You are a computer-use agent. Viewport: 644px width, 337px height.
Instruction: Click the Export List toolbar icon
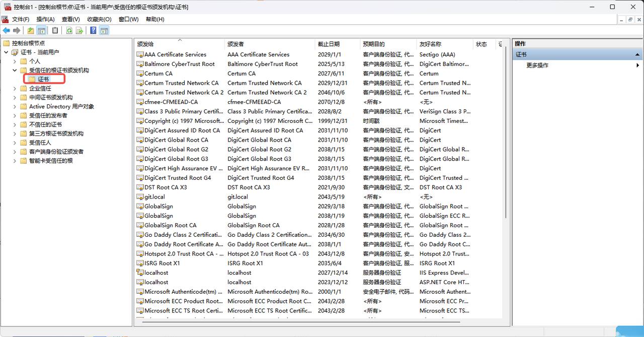click(x=79, y=30)
